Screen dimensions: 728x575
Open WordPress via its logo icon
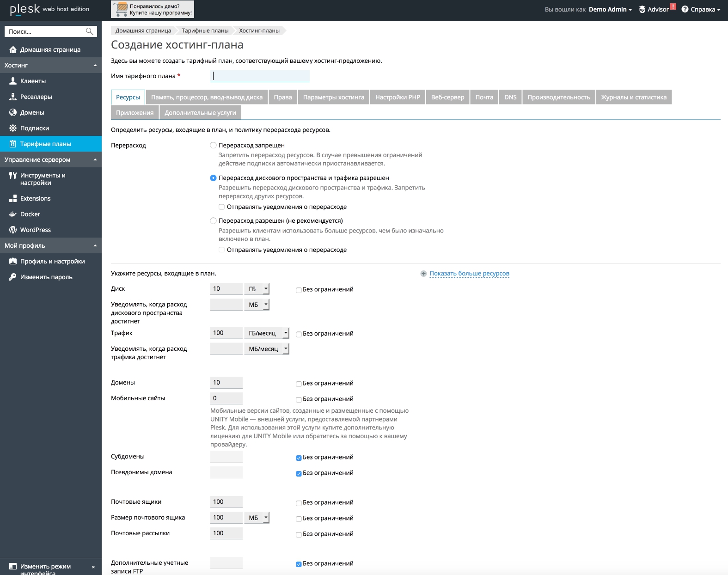tap(13, 230)
